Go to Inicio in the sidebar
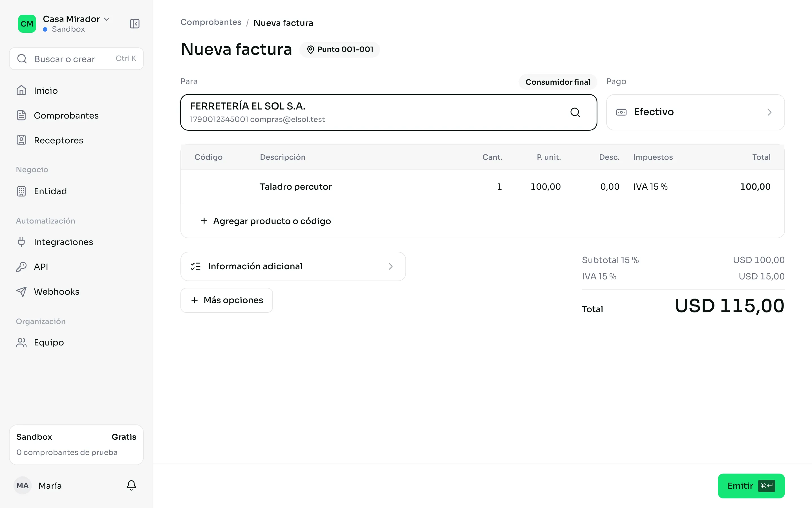Image resolution: width=812 pixels, height=508 pixels. (x=76, y=90)
